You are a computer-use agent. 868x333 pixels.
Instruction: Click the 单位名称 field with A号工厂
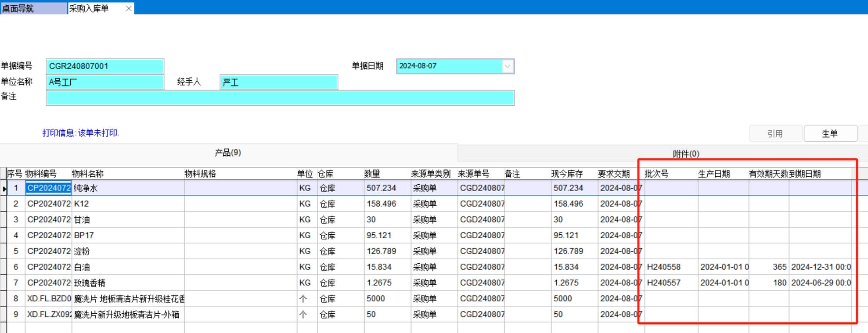click(105, 82)
